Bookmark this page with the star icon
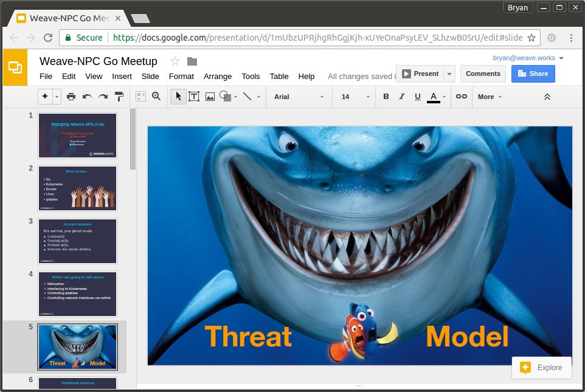Viewport: 585px width, 392px height. tap(531, 38)
